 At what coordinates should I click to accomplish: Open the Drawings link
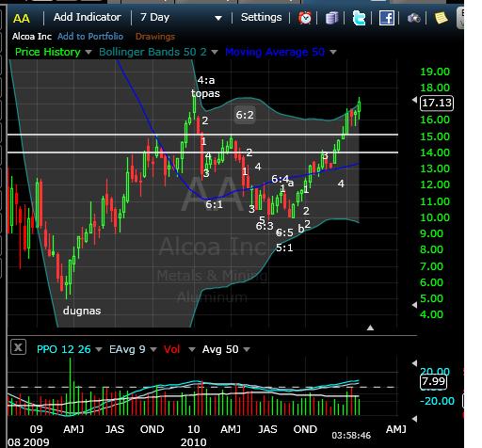tap(155, 37)
